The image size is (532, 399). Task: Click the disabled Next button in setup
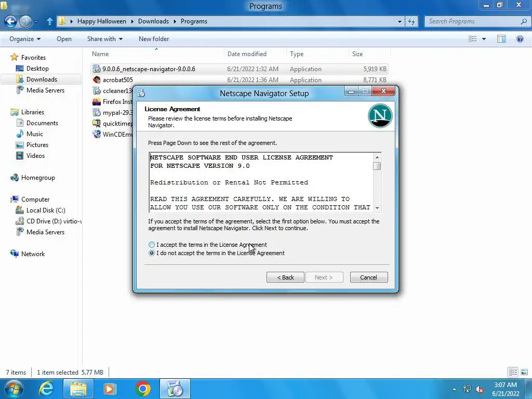coord(324,277)
